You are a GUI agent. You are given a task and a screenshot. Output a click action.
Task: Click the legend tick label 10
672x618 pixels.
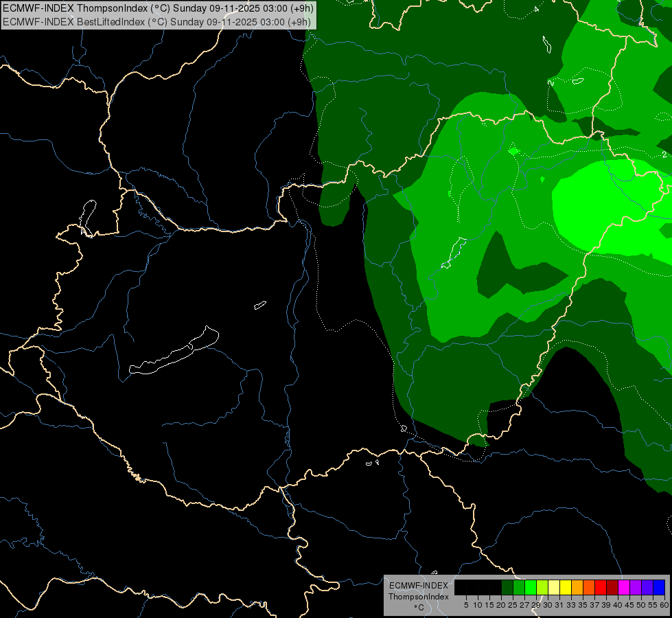click(x=478, y=605)
